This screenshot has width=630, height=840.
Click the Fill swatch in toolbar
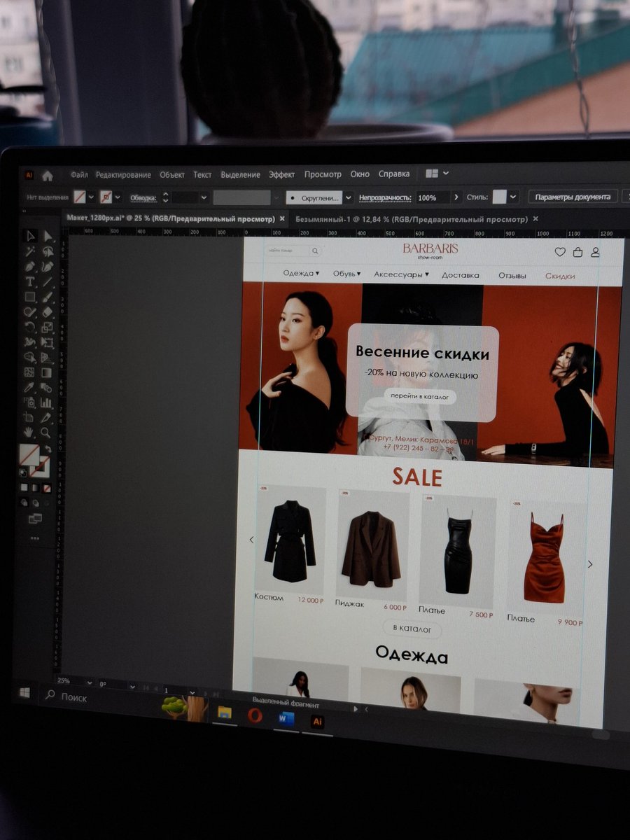pos(29,455)
